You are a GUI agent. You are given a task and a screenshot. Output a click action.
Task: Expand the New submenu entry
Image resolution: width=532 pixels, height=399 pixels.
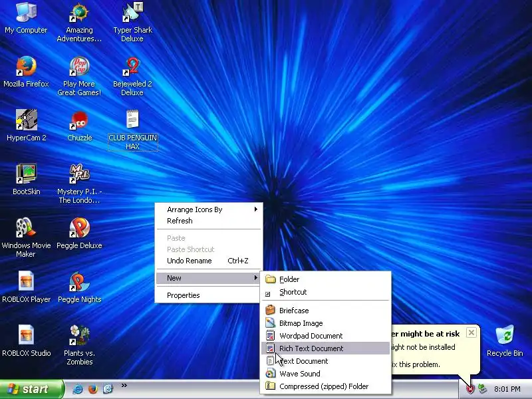[x=209, y=278]
